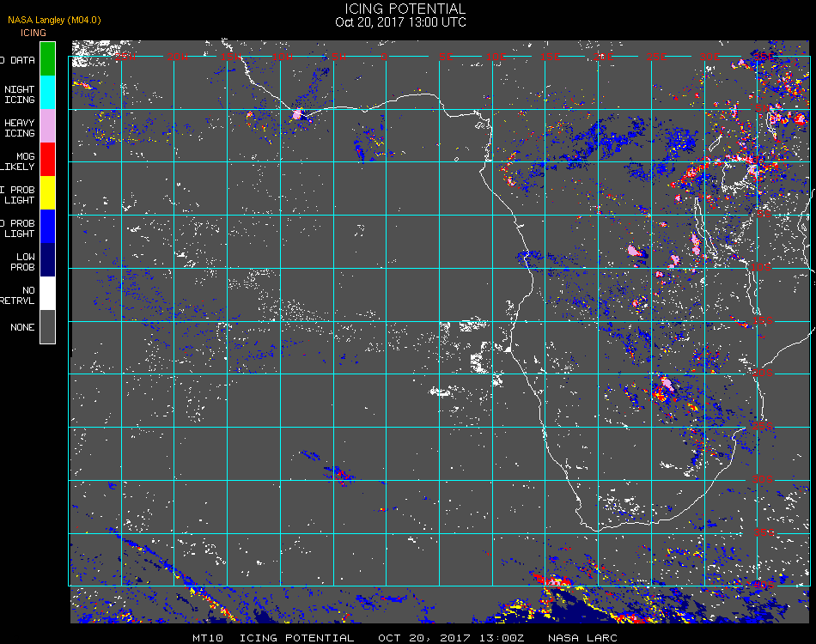Click the 15W longitude label
Viewport: 816px width, 644px height.
(x=230, y=57)
